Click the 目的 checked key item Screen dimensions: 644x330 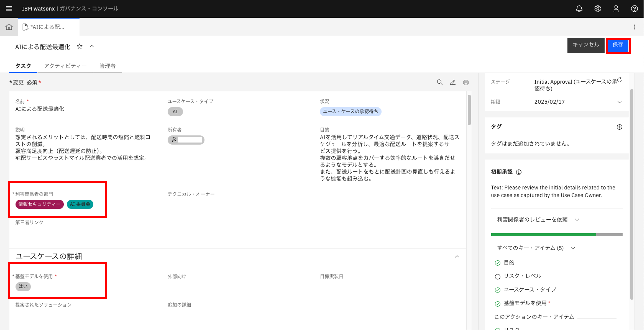coord(509,263)
